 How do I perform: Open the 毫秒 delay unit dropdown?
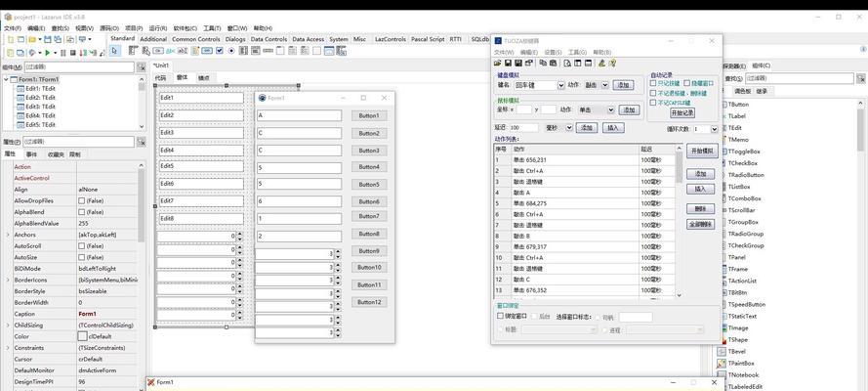(x=569, y=128)
